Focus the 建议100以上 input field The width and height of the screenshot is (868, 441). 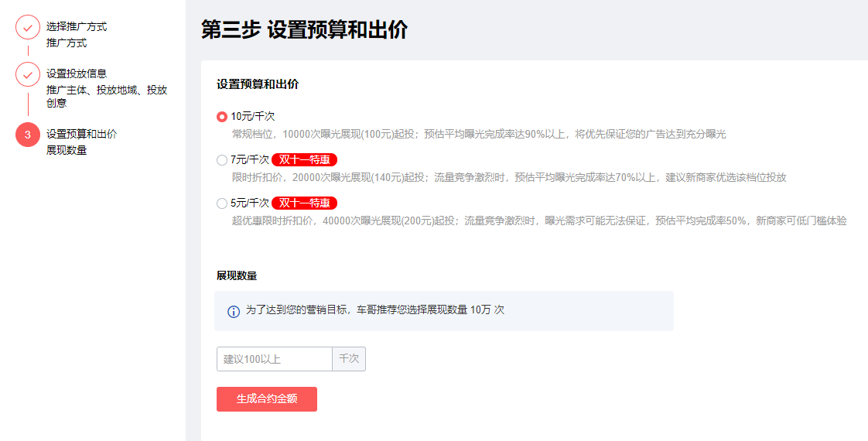click(275, 359)
